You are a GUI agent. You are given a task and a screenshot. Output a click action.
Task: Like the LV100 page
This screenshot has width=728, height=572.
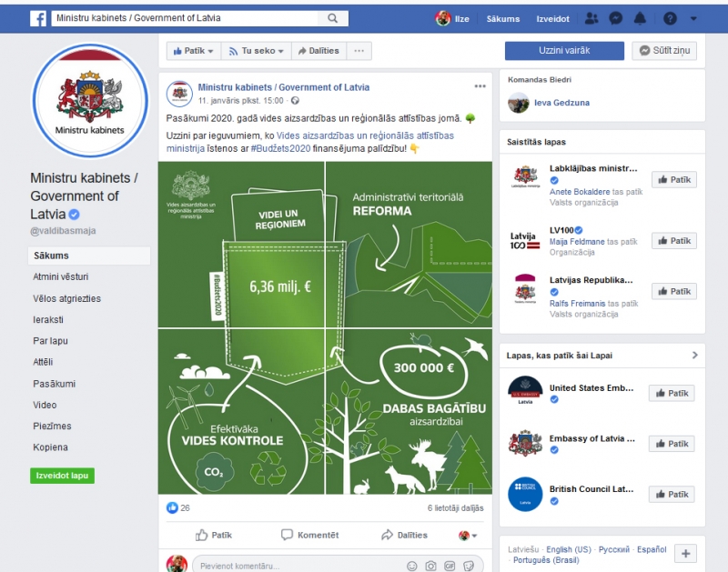674,241
